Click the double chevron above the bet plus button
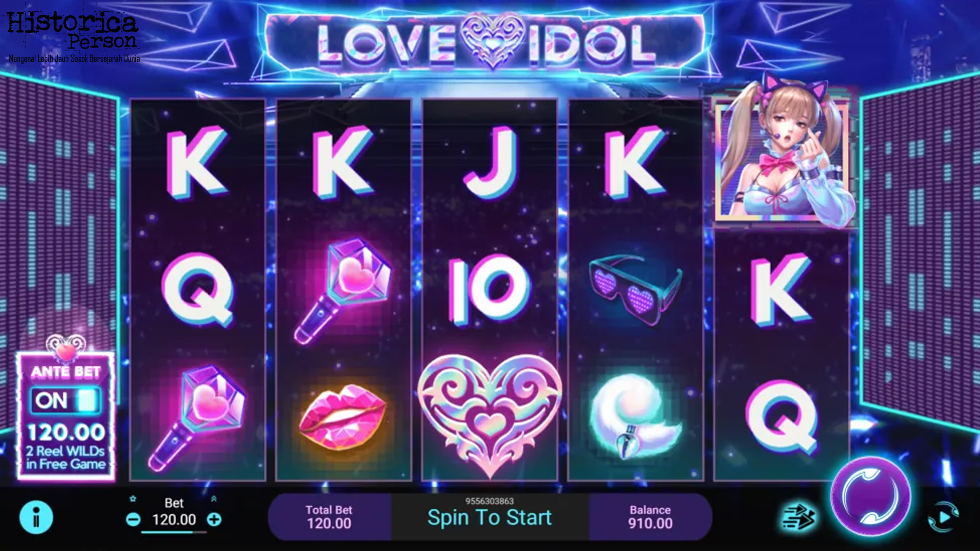 214,498
